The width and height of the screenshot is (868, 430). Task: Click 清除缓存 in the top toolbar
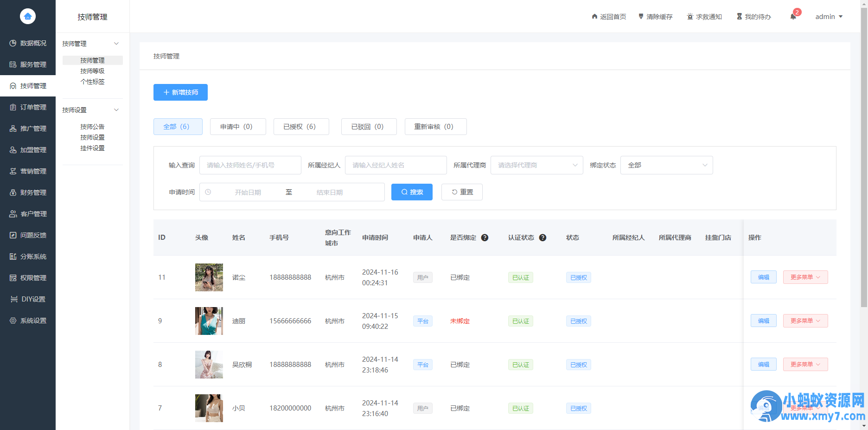pos(655,16)
